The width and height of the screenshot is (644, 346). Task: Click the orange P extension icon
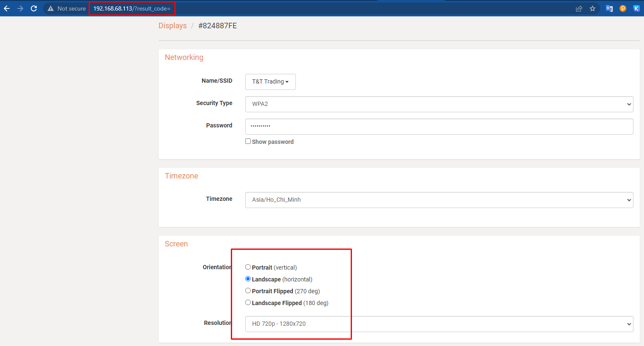[623, 8]
